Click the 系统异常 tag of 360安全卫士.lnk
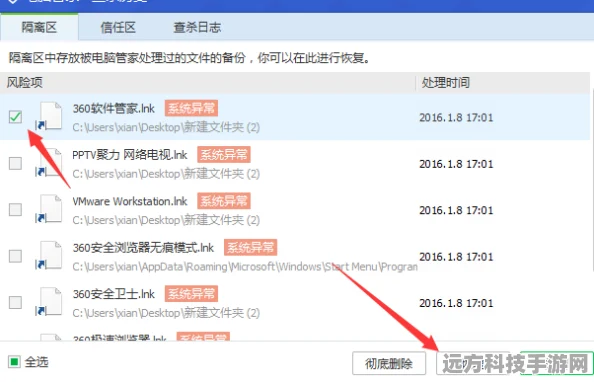This screenshot has height=382, width=594. click(191, 294)
